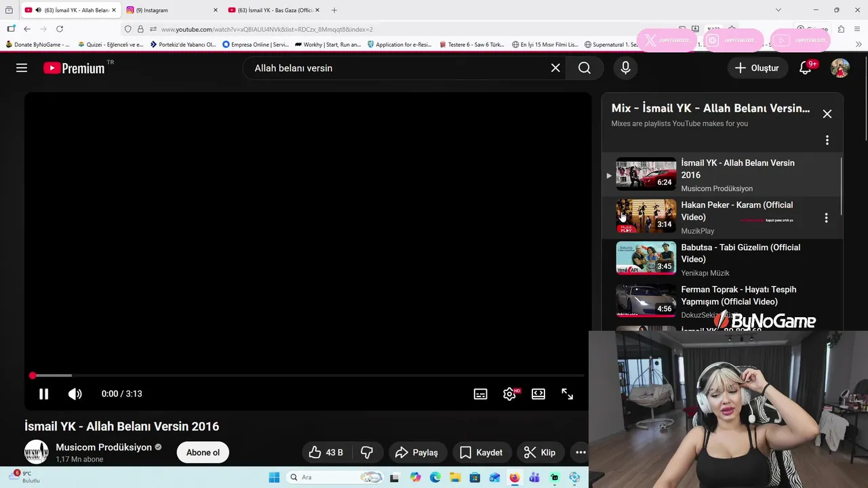Start voice search with the microphone icon
Image resolution: width=868 pixels, height=488 pixels.
(625, 68)
